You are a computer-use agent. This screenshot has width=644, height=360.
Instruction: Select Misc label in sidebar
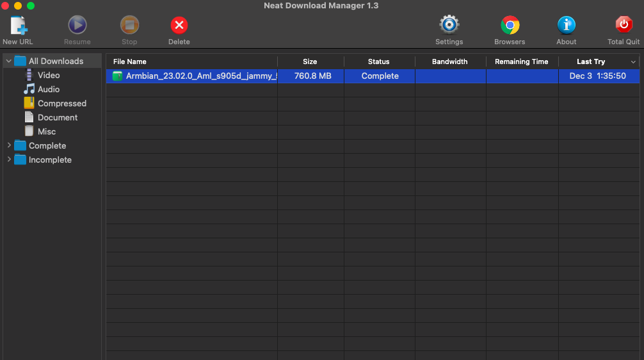[47, 131]
